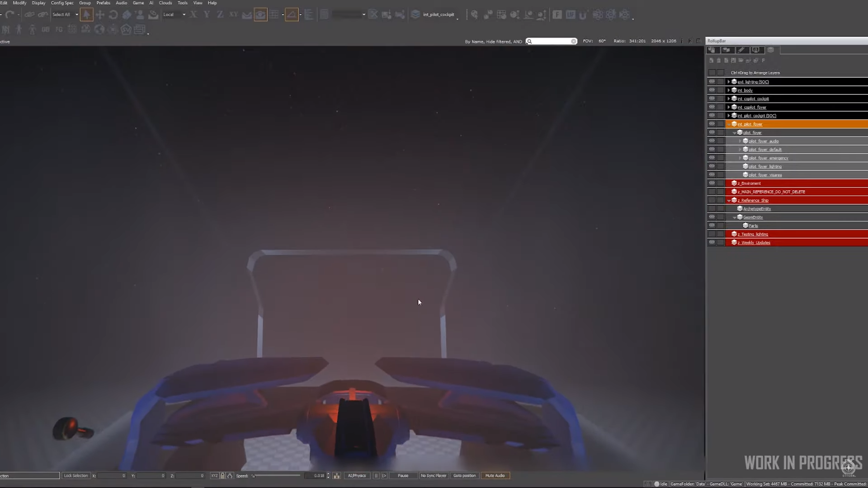
Task: Activate the move tool icon
Action: [x=100, y=15]
